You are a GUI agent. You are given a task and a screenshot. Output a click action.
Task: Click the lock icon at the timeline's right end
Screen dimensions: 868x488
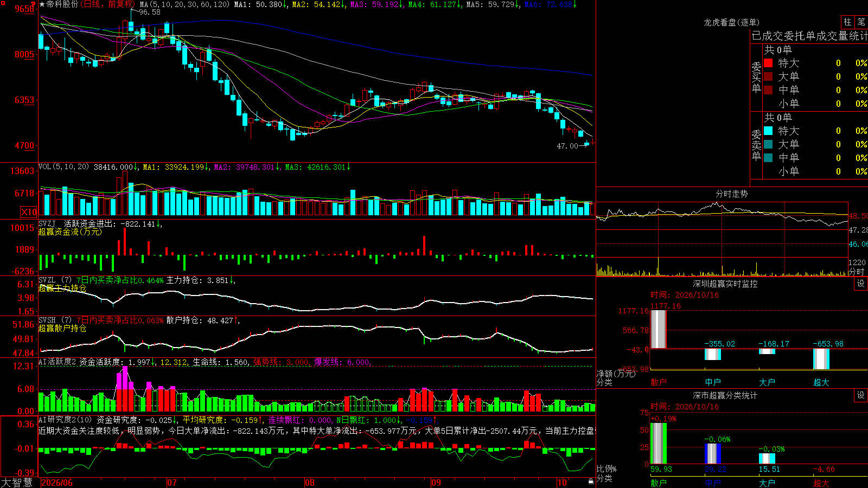pos(591,481)
